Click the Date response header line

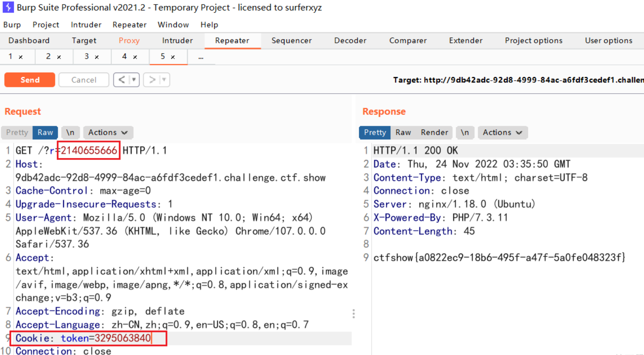[472, 164]
